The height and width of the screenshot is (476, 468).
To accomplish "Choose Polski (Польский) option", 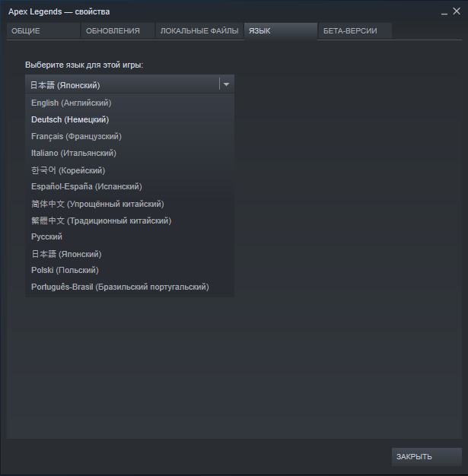I will point(129,270).
